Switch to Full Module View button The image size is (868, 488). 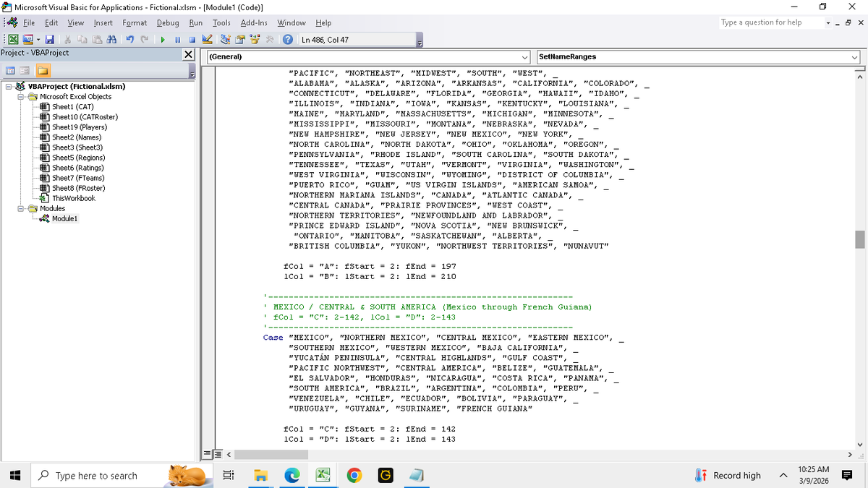point(216,454)
